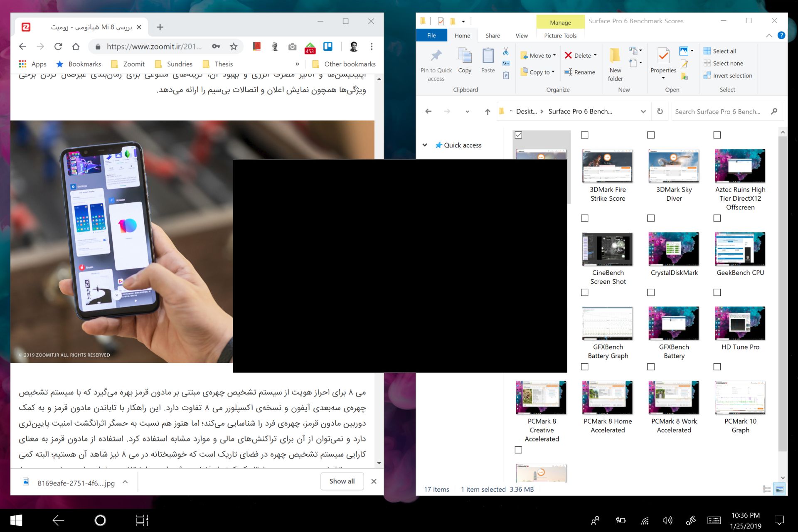This screenshot has width=798, height=532.
Task: Open volume control in system tray
Action: tap(667, 520)
